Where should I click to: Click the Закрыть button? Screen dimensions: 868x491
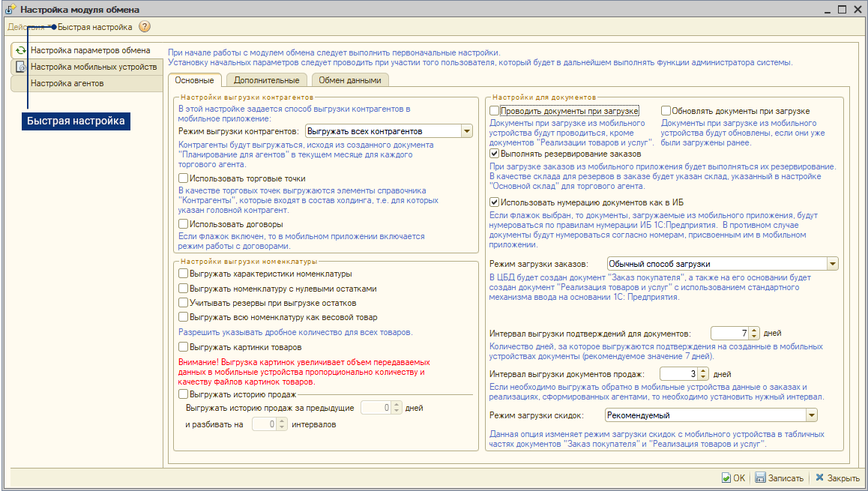click(837, 478)
